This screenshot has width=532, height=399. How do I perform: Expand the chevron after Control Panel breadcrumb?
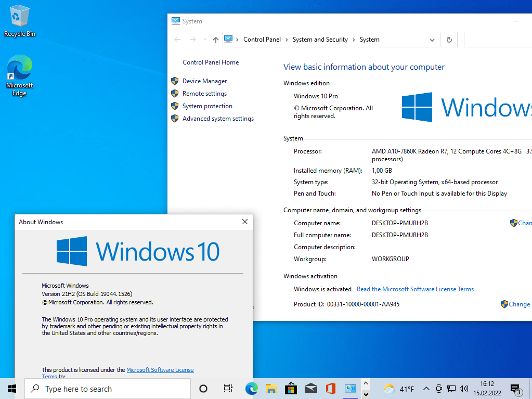coord(287,40)
